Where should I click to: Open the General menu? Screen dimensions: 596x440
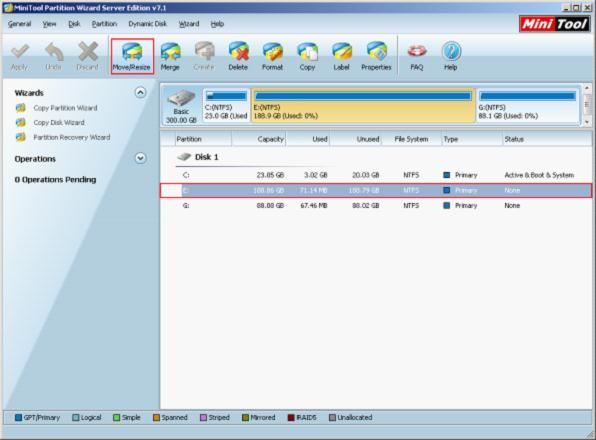coord(19,24)
